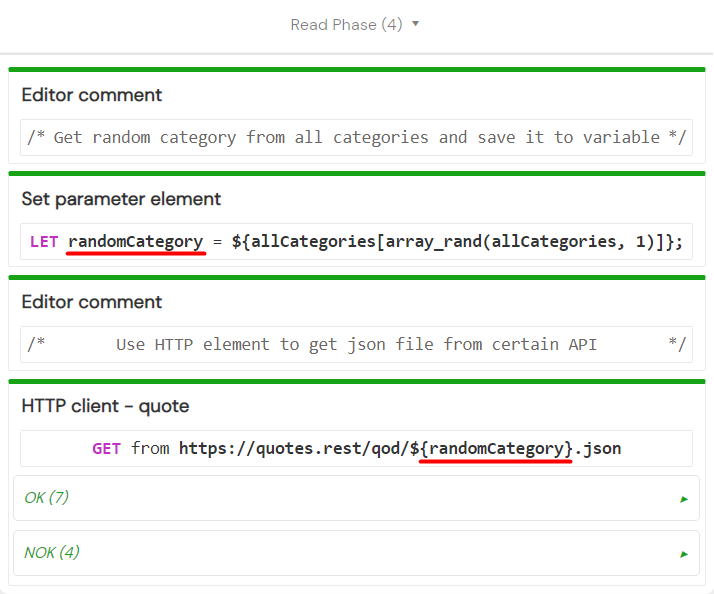This screenshot has height=594, width=714.
Task: Click ${randomCategory} placeholder in the URL
Action: click(491, 449)
